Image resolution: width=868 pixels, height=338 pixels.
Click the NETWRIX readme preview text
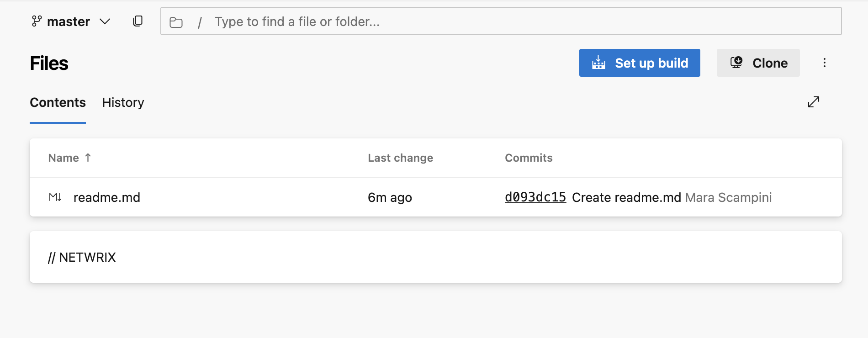pyautogui.click(x=82, y=257)
